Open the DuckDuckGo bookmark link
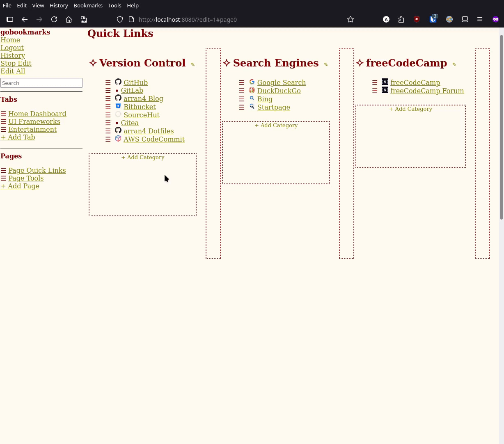 point(279,91)
